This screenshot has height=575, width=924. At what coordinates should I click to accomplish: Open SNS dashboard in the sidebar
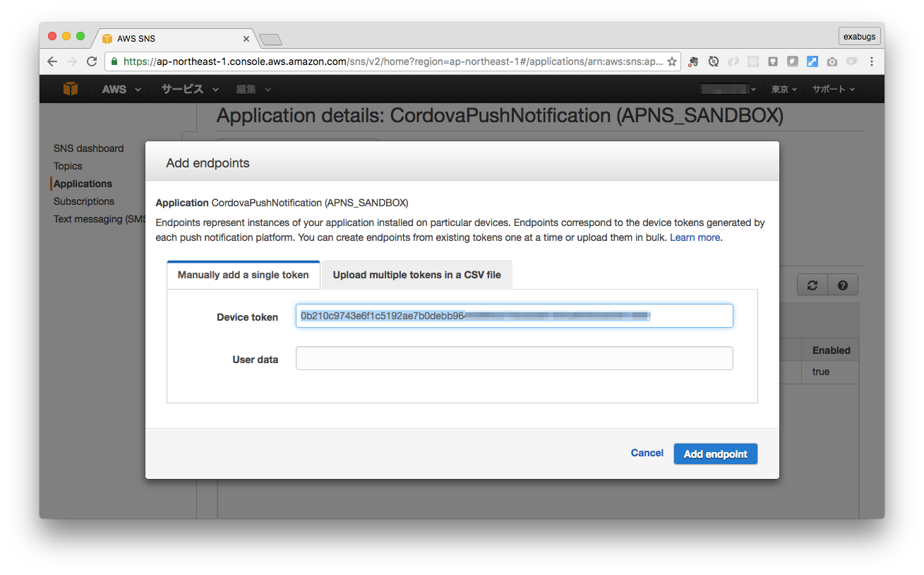click(88, 148)
